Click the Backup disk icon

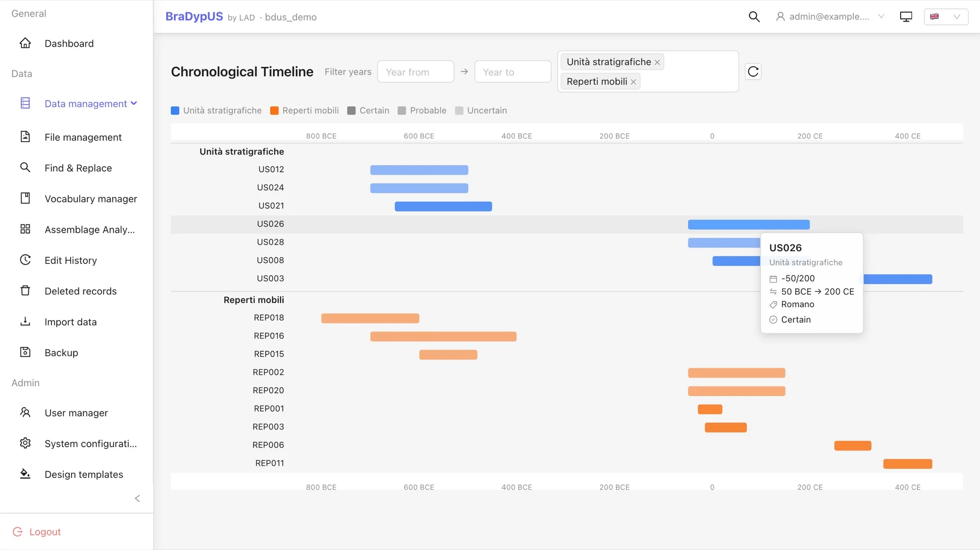25,352
